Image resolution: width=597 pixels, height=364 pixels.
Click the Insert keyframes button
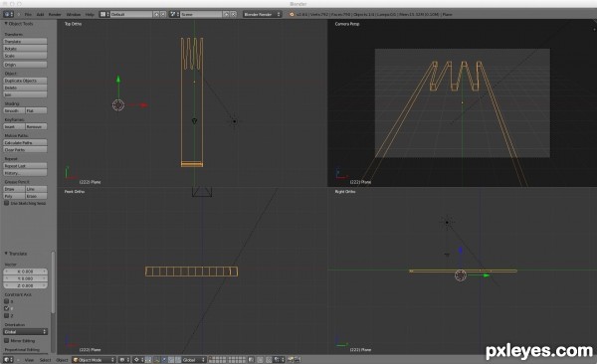[14, 126]
